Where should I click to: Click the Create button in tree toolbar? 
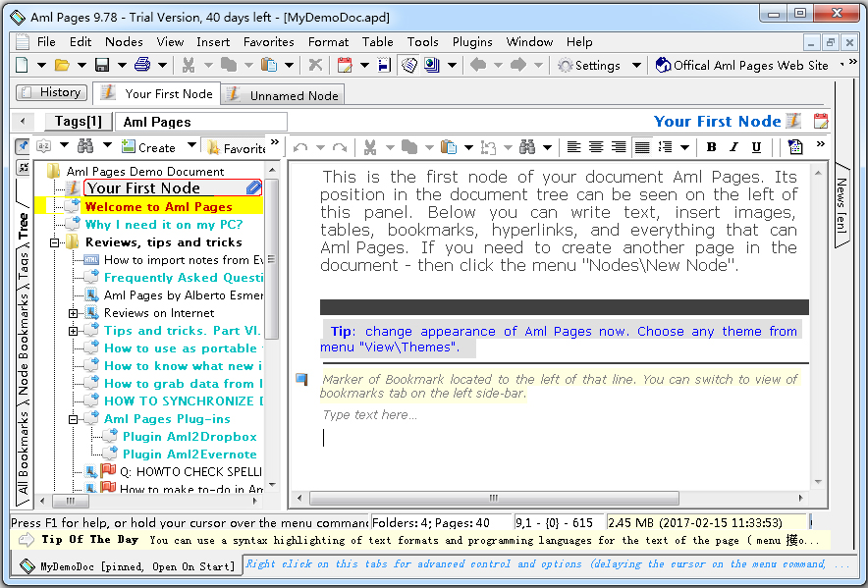149,147
